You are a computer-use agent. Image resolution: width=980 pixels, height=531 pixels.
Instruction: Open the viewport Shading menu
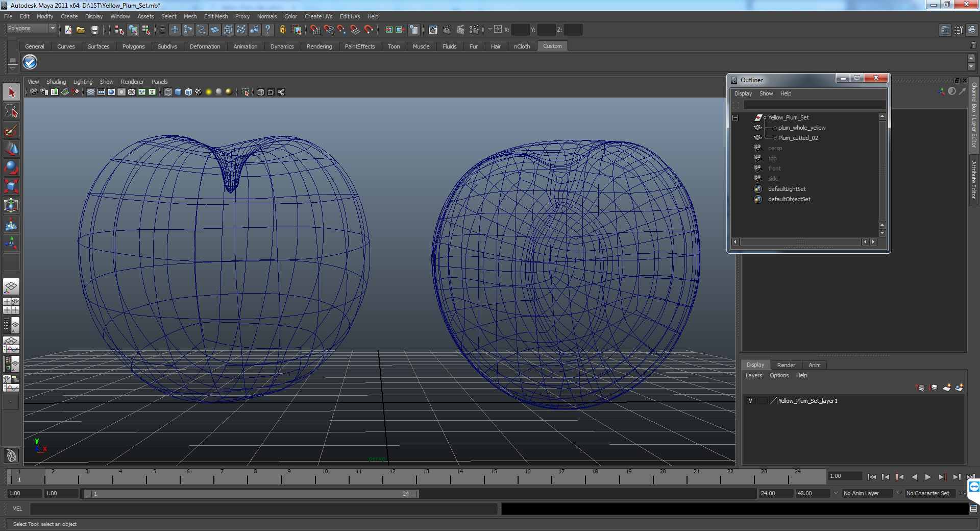pyautogui.click(x=56, y=82)
